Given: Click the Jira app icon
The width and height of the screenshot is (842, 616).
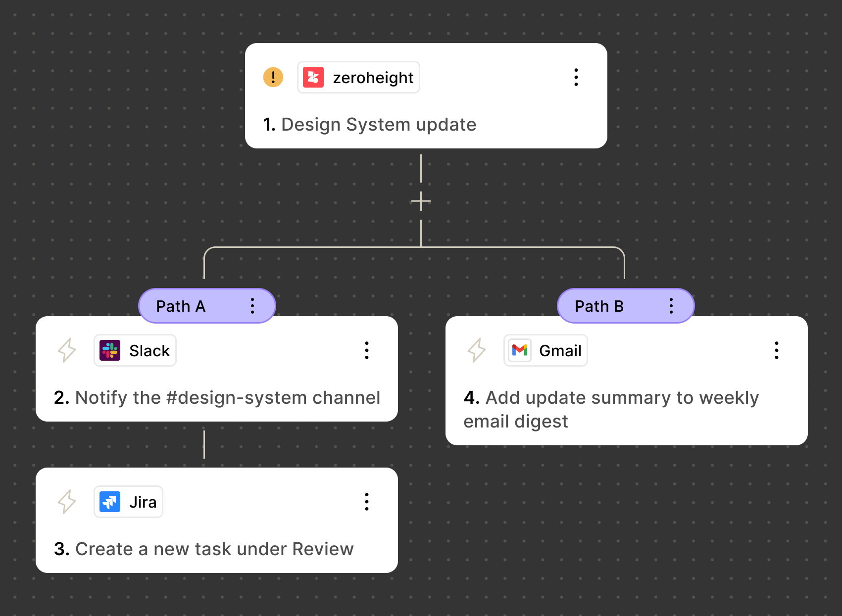Looking at the screenshot, I should click(x=110, y=502).
